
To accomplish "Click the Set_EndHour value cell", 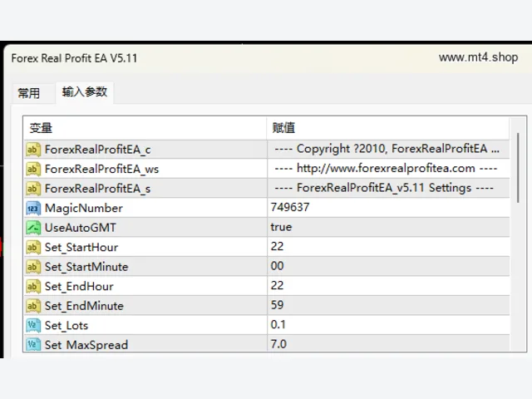I will tap(388, 286).
